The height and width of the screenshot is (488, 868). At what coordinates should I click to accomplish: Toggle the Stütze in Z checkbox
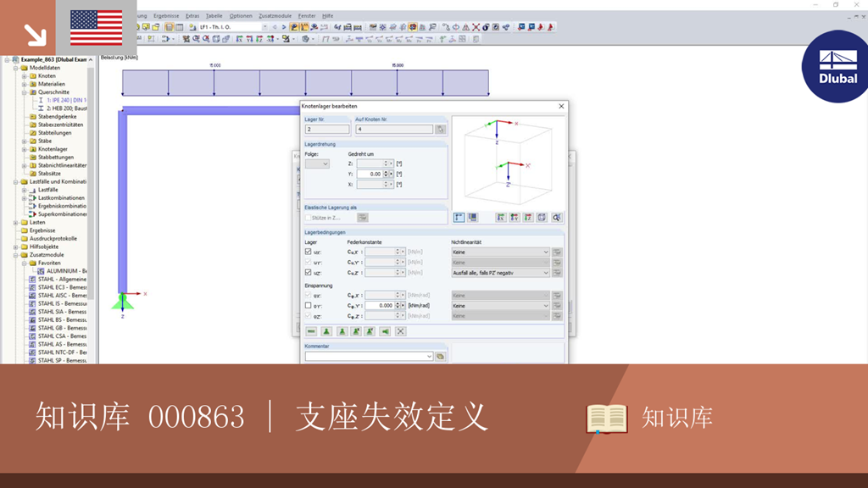309,218
